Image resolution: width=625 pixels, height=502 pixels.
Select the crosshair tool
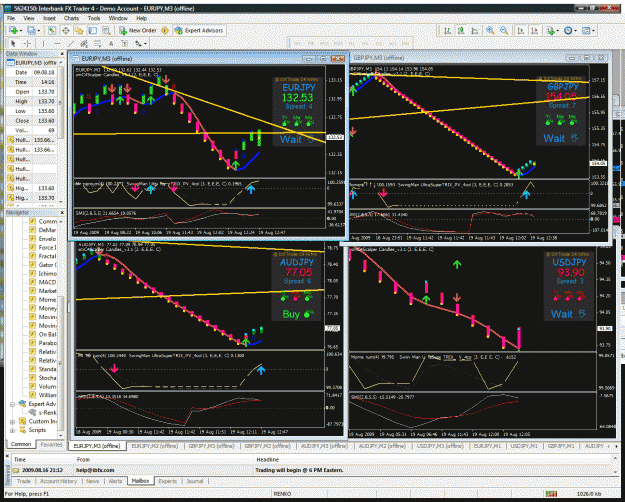coord(27,43)
